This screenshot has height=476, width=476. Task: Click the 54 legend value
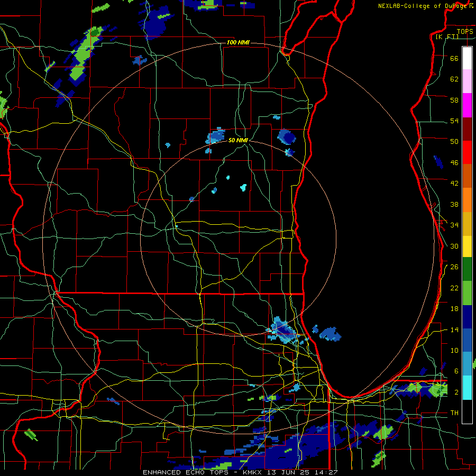pos(454,121)
